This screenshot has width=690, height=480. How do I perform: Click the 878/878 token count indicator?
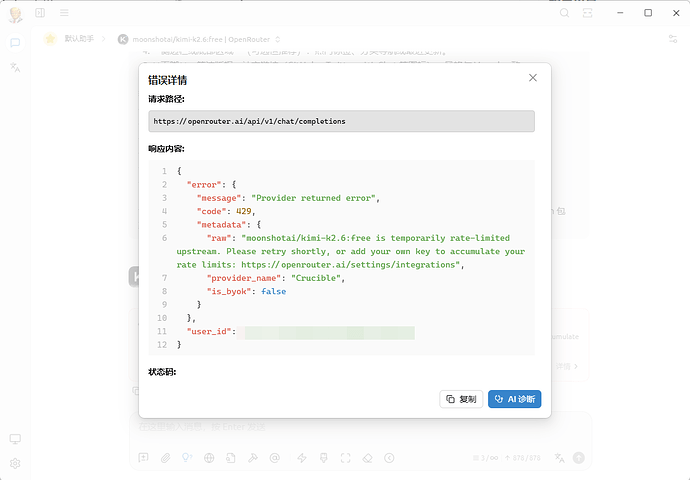click(523, 458)
